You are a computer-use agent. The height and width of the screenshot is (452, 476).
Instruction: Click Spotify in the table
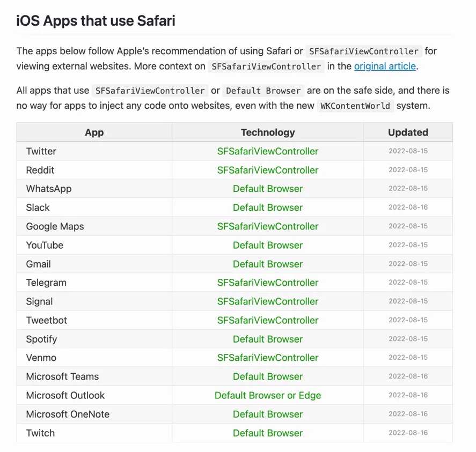pos(41,339)
